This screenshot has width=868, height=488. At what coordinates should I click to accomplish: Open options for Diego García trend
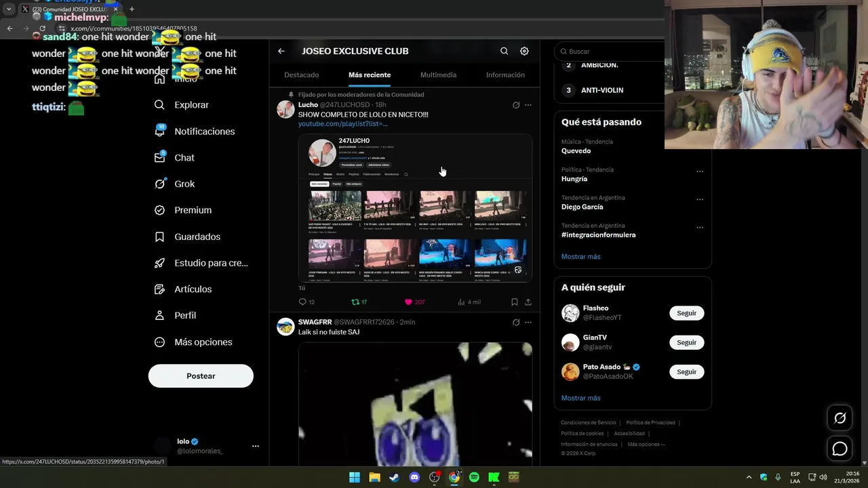pos(700,199)
